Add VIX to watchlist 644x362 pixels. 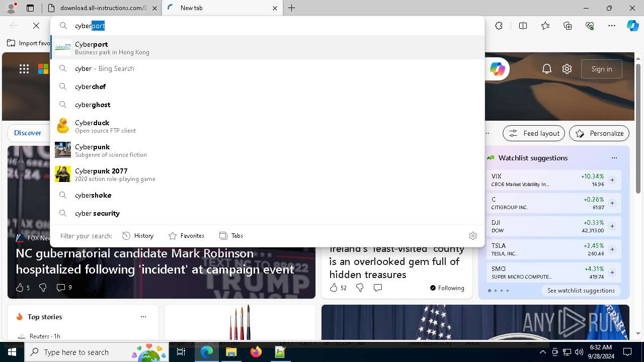612,180
